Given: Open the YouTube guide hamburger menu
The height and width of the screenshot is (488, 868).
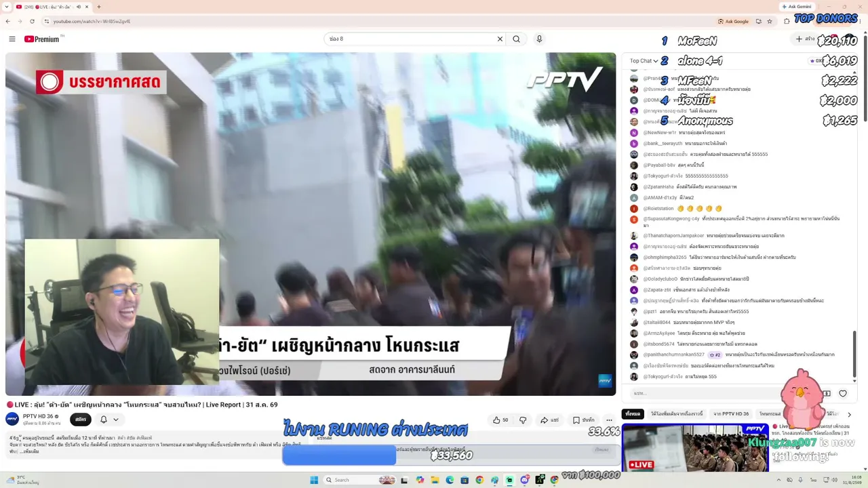Looking at the screenshot, I should pyautogui.click(x=12, y=39).
